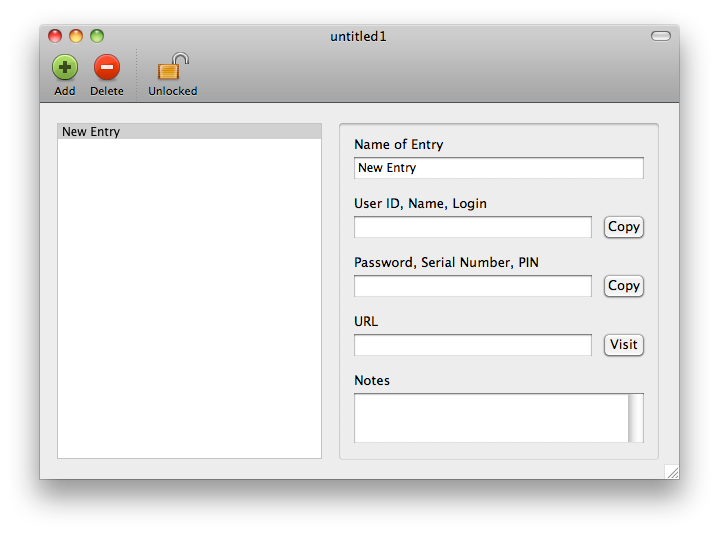Toggle toolbar with the pill button
The image size is (719, 534).
[x=661, y=36]
